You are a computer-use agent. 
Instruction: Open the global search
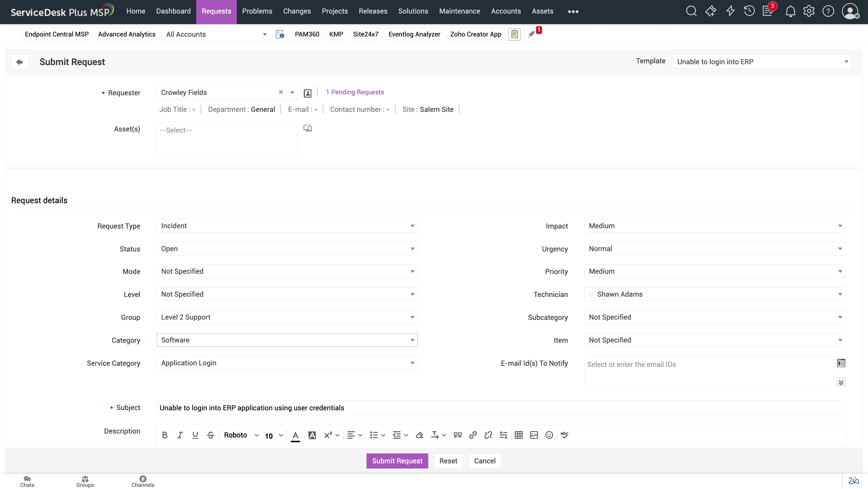point(691,11)
